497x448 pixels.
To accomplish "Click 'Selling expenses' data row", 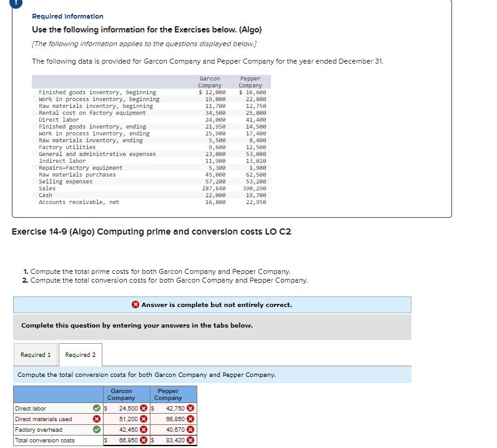I will pyautogui.click(x=152, y=181).
